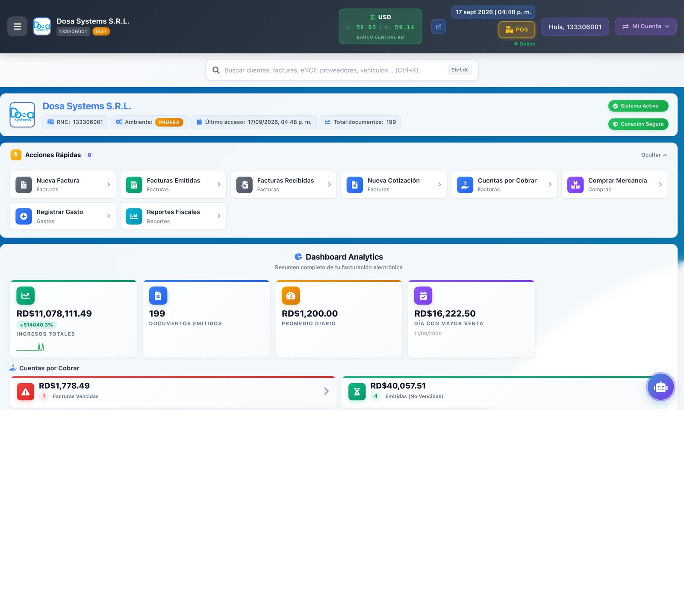Click the RD$40,057.51 amount
The width and height of the screenshot is (684, 616).
pyautogui.click(x=398, y=386)
